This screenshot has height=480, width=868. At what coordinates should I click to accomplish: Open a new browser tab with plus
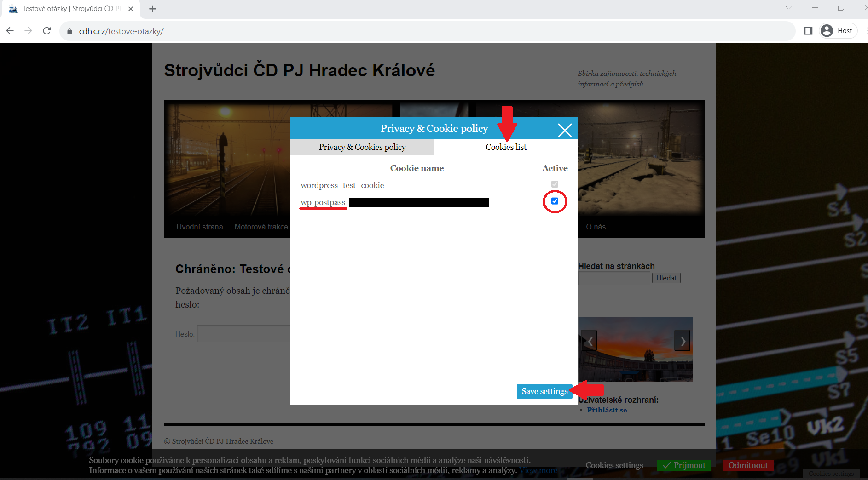tap(153, 9)
